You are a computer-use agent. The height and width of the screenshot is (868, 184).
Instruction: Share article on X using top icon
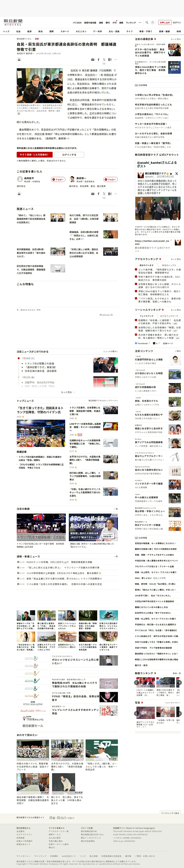104,60
